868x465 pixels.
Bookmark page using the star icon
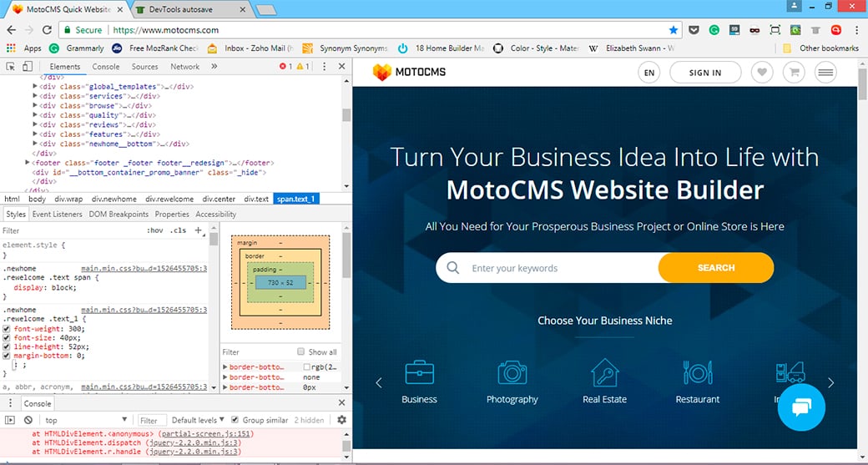(x=674, y=30)
